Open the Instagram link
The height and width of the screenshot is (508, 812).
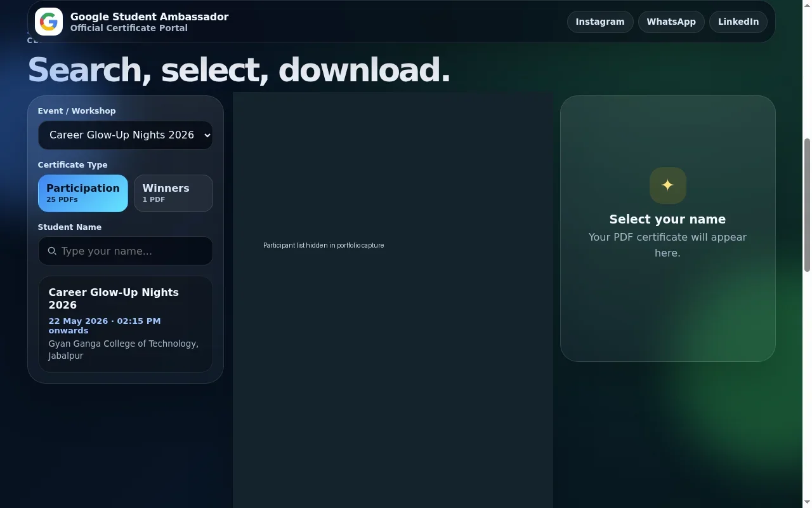point(600,22)
